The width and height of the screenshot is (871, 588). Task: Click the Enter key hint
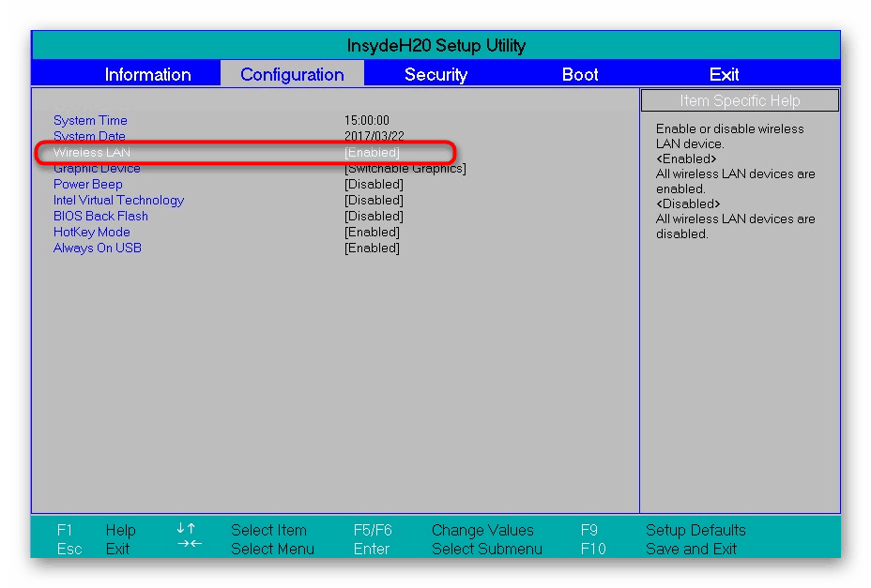pos(372,550)
